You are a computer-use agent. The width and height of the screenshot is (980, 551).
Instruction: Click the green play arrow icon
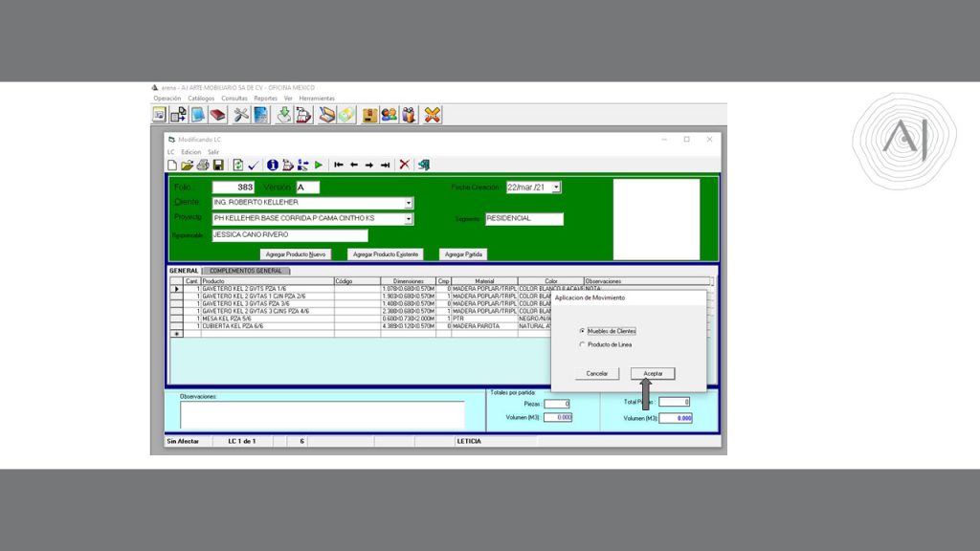coord(319,165)
